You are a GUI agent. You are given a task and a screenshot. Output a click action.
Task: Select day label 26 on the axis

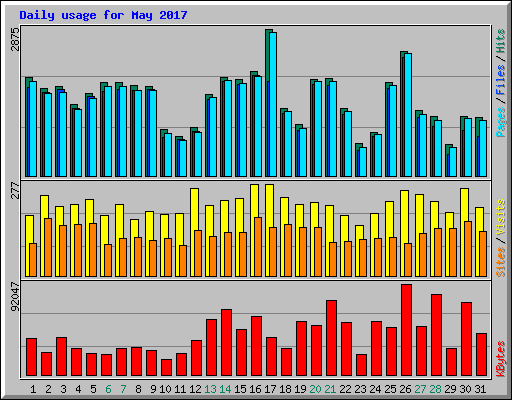click(405, 389)
